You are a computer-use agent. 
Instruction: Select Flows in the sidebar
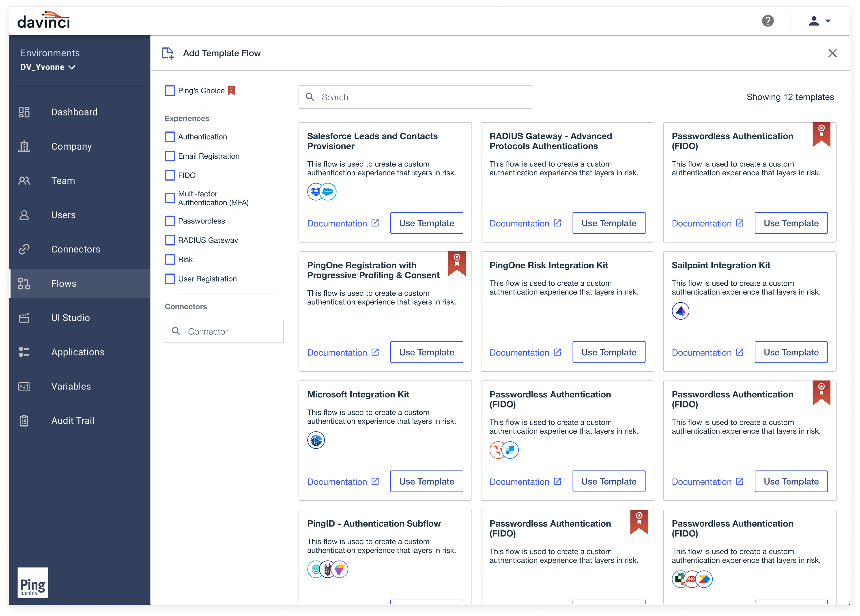tap(80, 284)
